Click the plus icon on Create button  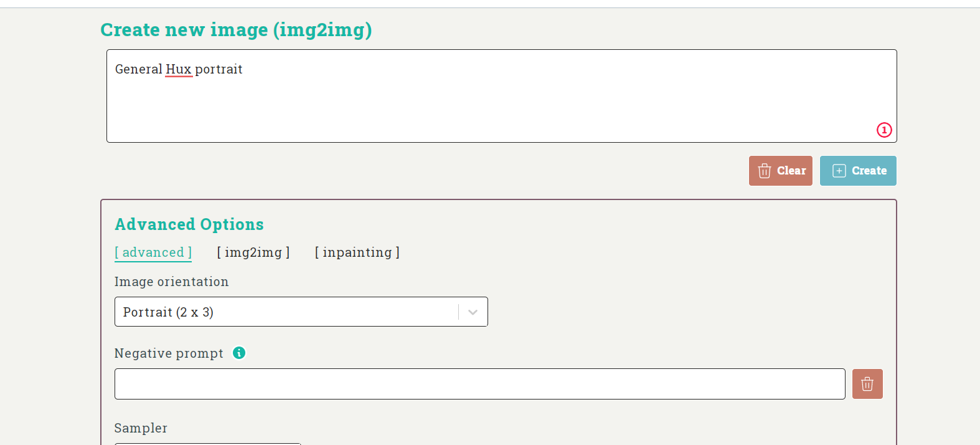pyautogui.click(x=839, y=171)
